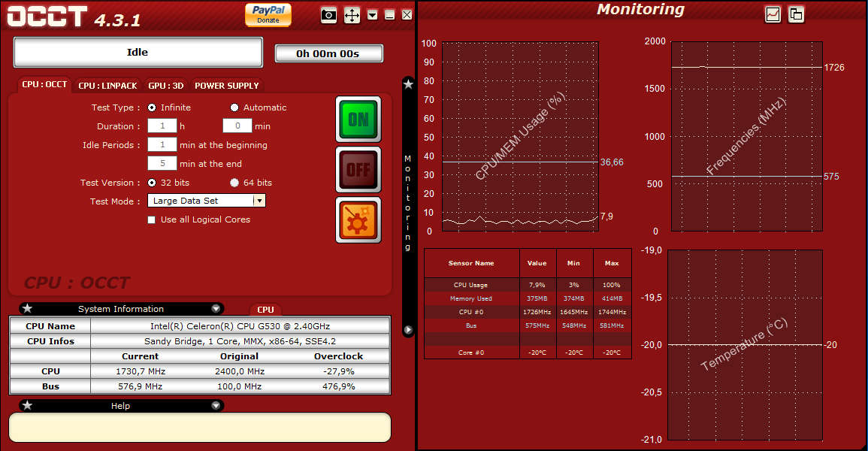Click the star atop the Monitoring sidebar
This screenshot has width=868, height=451.
(408, 84)
